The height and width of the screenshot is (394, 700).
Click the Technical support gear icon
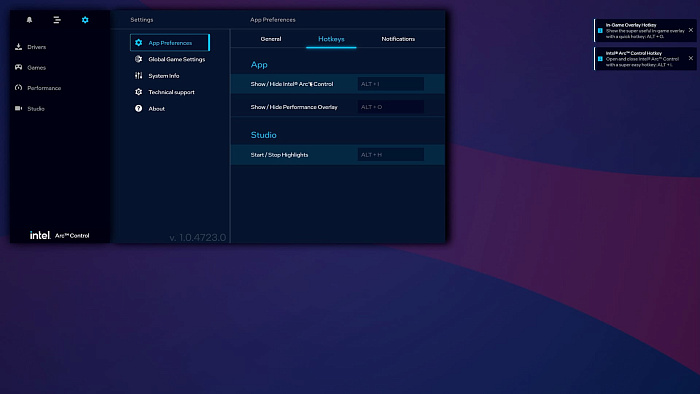[x=139, y=92]
